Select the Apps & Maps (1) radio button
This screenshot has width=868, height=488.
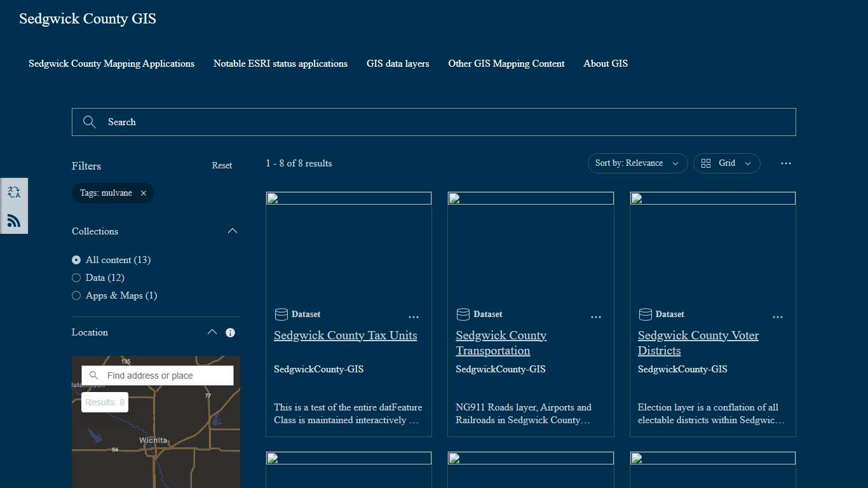click(76, 295)
